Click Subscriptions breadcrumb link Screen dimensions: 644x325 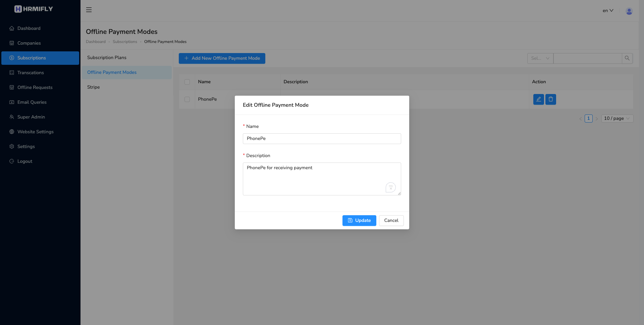(125, 42)
